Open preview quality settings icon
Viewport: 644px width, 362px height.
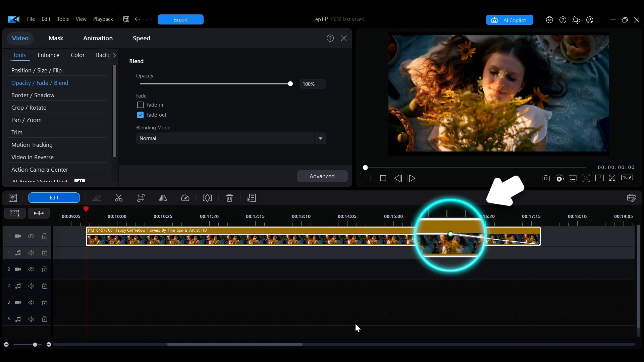click(559, 178)
